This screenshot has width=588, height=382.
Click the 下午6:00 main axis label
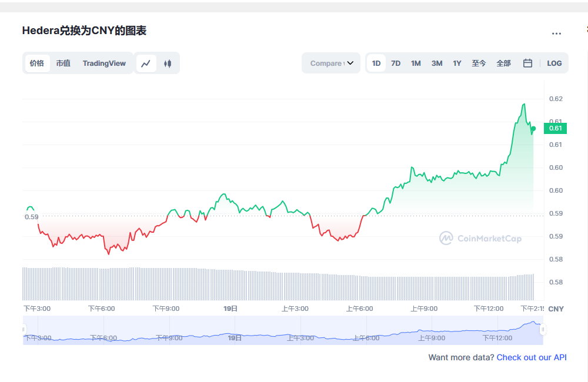tap(101, 309)
